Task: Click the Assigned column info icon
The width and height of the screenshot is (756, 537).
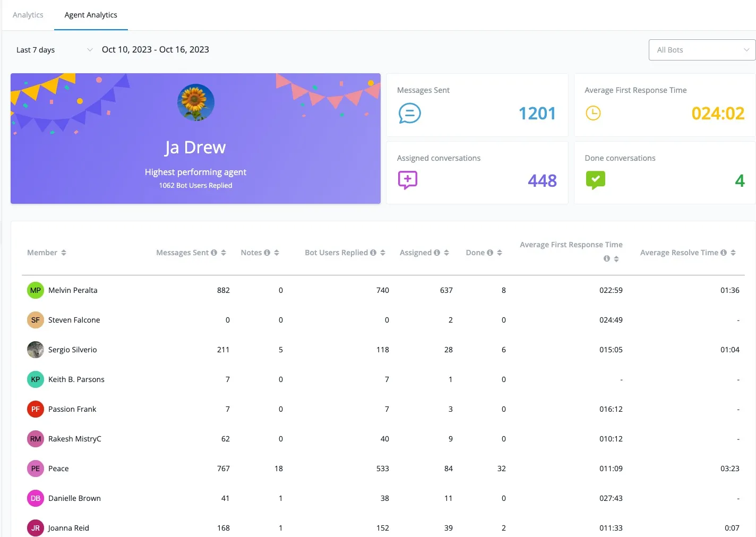Action: (437, 253)
